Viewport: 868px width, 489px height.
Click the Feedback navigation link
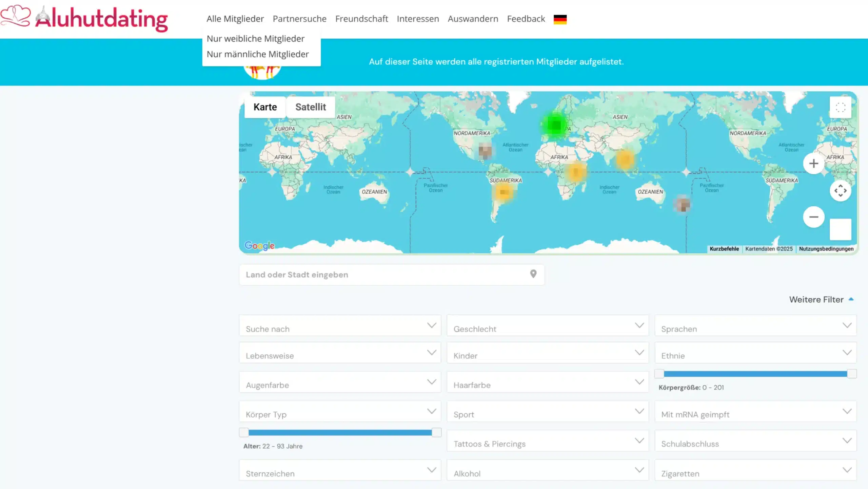point(526,19)
